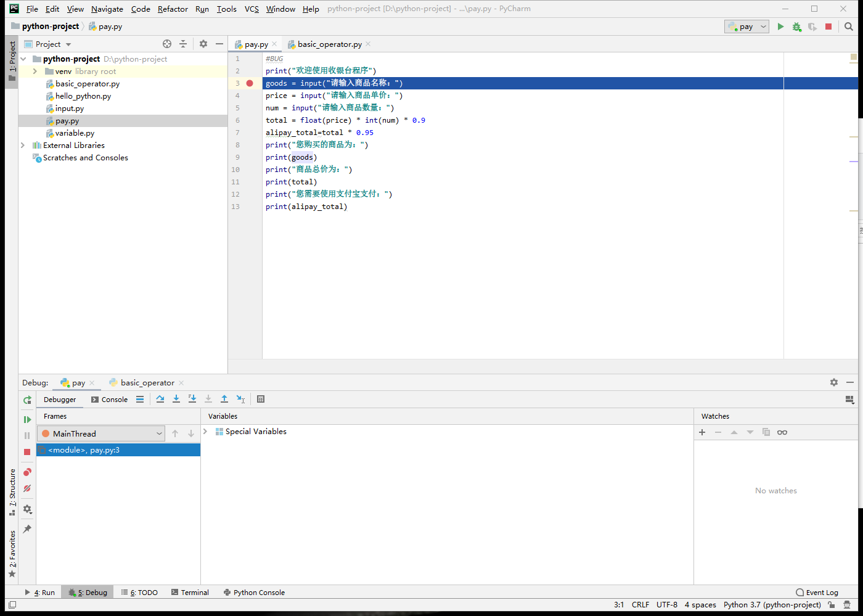The height and width of the screenshot is (616, 863).
Task: Open Debug panel settings gear at right
Action: pos(834,382)
